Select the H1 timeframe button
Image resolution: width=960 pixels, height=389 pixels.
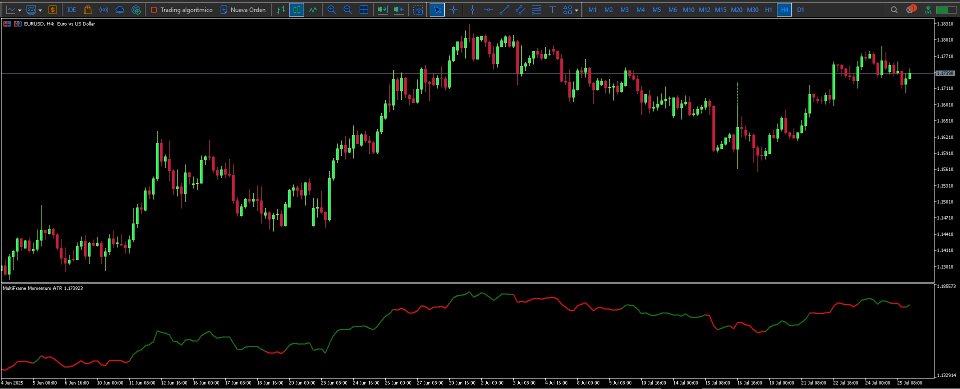coord(768,10)
